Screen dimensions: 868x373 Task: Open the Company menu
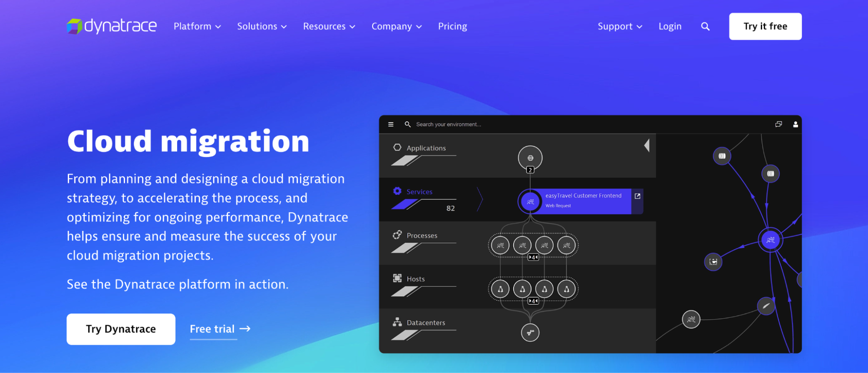396,27
